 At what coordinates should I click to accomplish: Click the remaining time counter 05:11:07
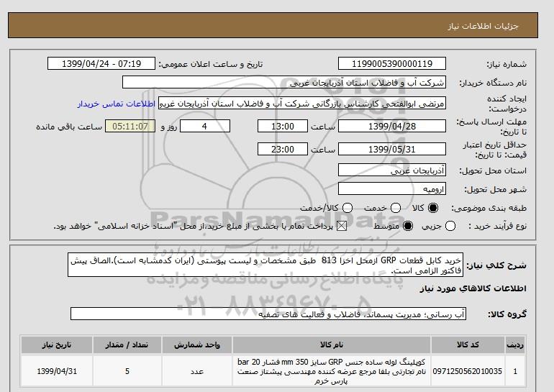(x=130, y=126)
